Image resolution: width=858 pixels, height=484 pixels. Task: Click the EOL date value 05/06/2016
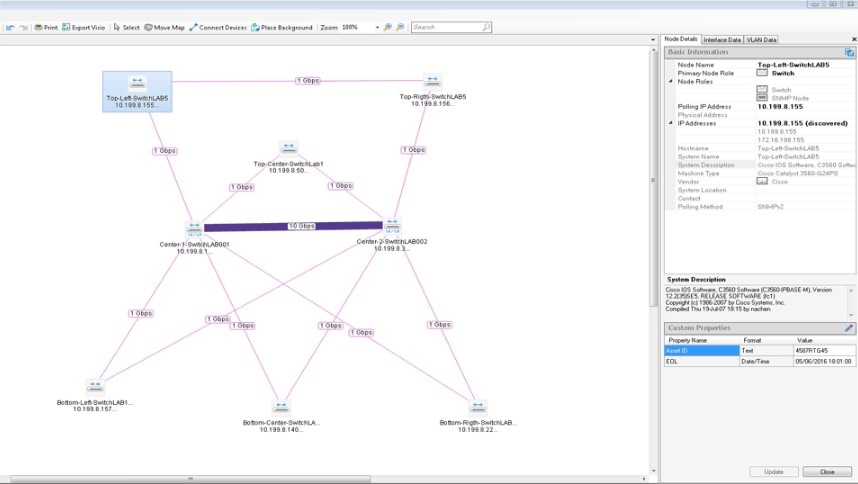[823, 361]
